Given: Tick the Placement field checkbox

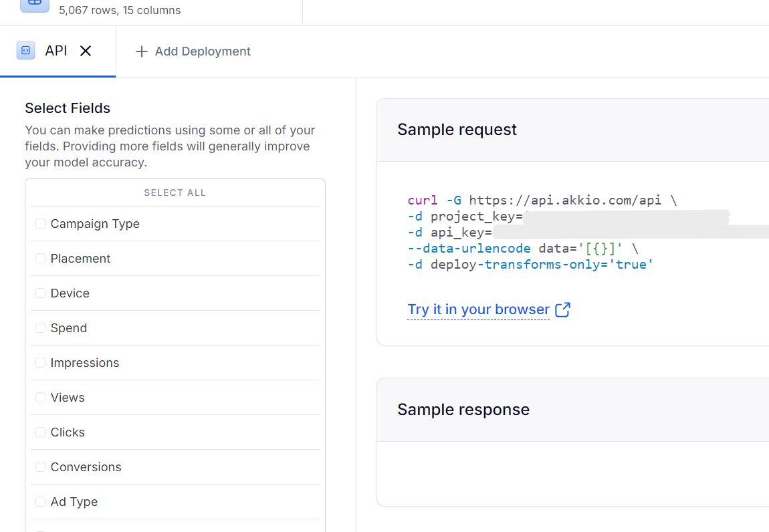Looking at the screenshot, I should [x=41, y=259].
